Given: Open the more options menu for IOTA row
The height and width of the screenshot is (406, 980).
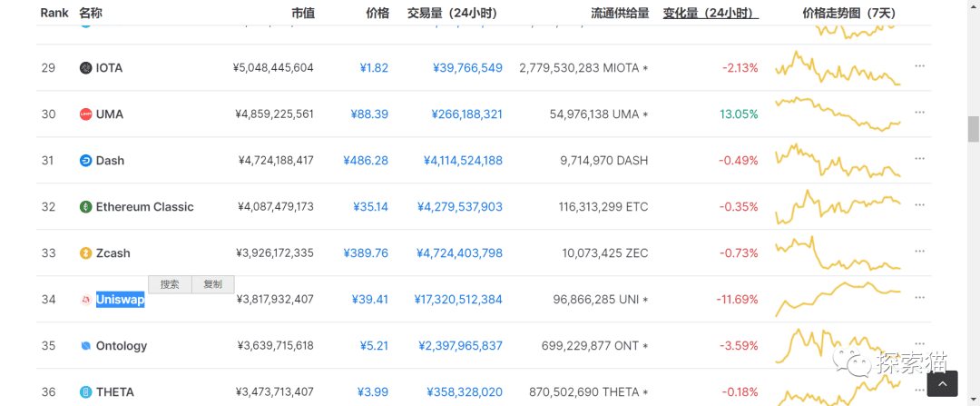Looking at the screenshot, I should [x=919, y=65].
